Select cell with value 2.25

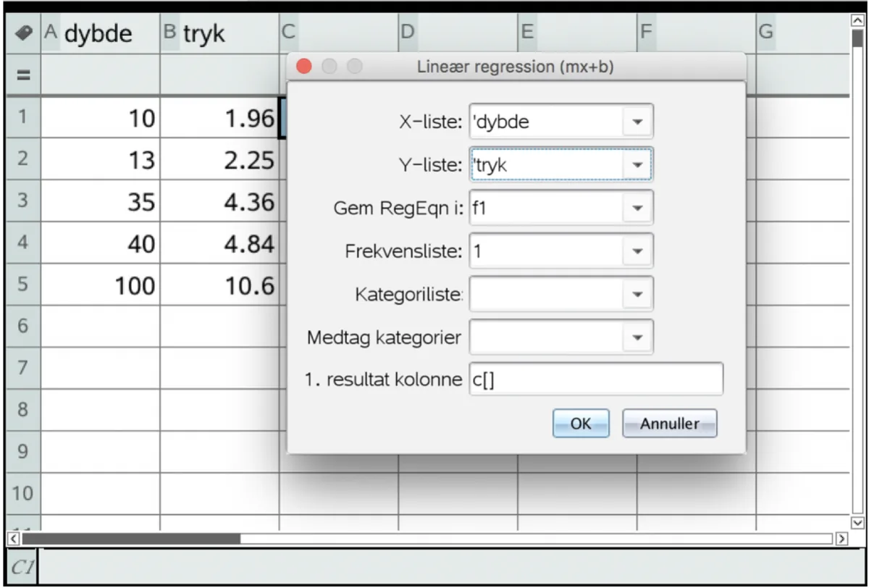click(219, 159)
